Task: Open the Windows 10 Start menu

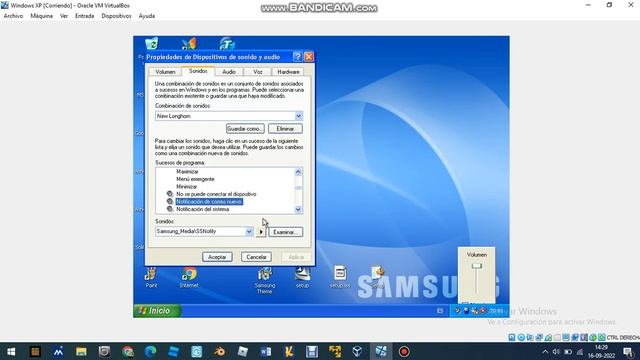Action: (11, 351)
